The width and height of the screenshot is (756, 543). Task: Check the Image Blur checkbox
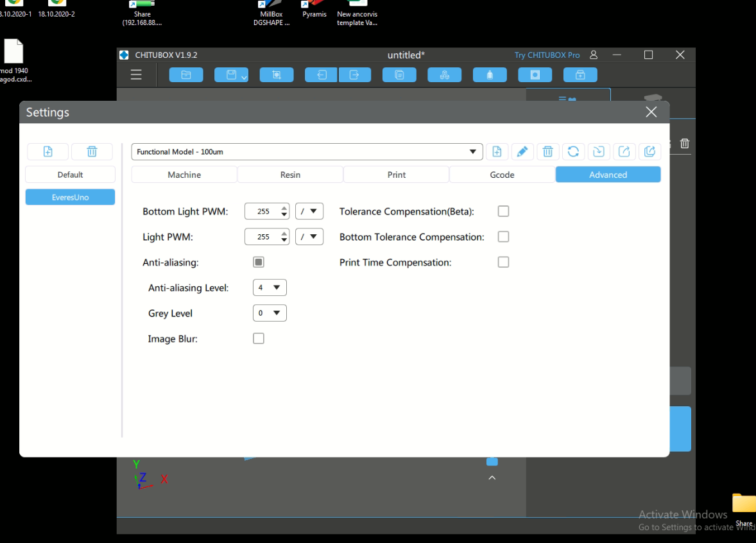coord(259,338)
